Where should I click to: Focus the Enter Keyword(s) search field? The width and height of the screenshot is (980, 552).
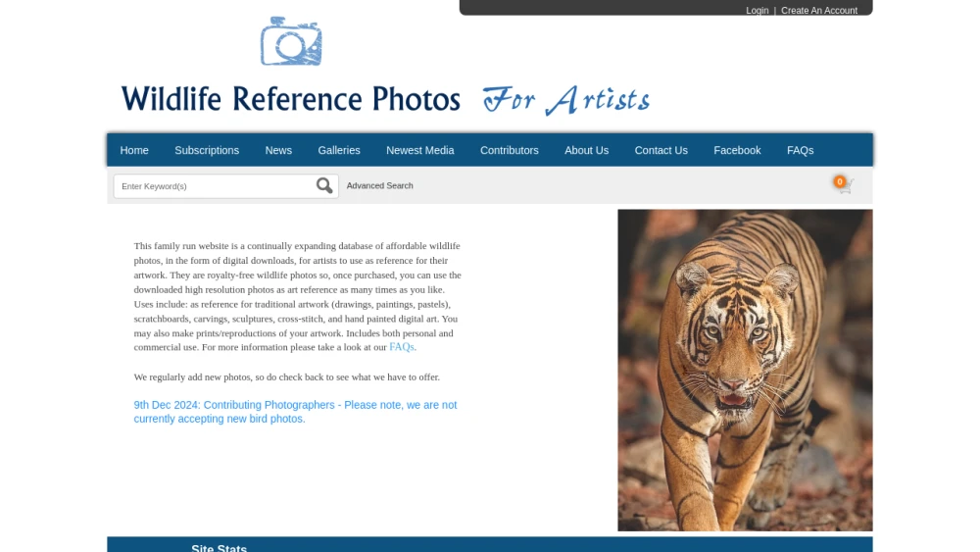point(215,185)
